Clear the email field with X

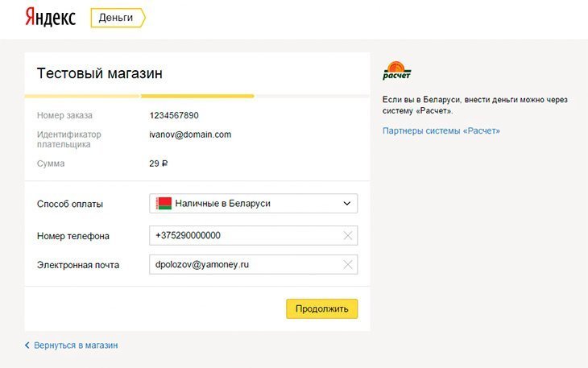[348, 265]
